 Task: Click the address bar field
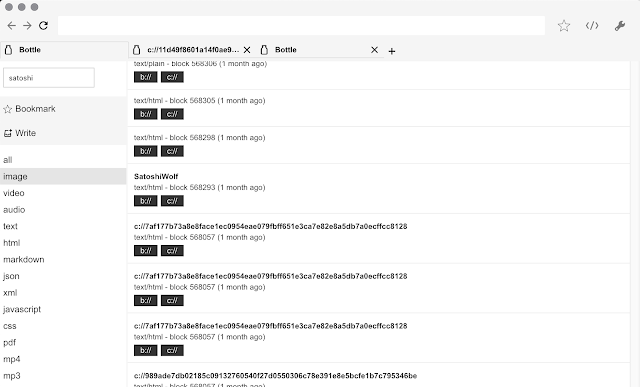pyautogui.click(x=301, y=26)
